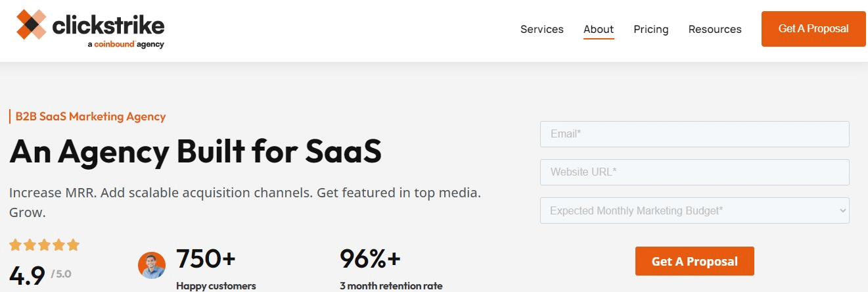Click the Clickstrike diamond logo icon

[32, 25]
